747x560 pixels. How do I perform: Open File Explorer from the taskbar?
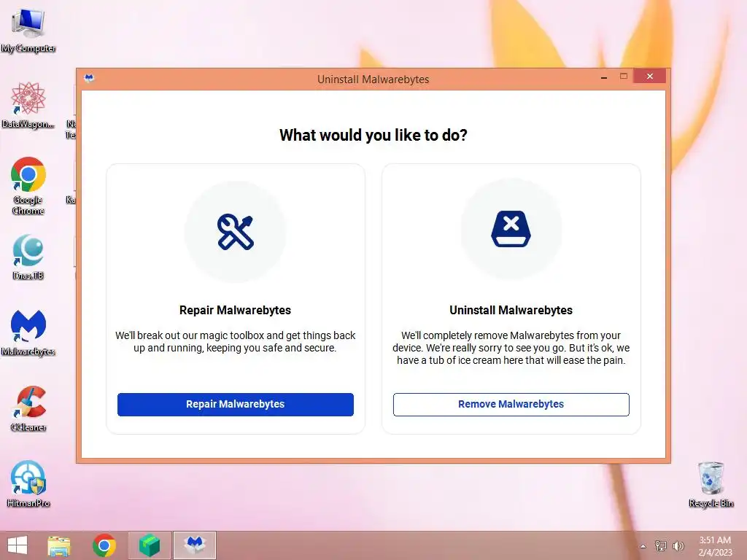(x=59, y=545)
